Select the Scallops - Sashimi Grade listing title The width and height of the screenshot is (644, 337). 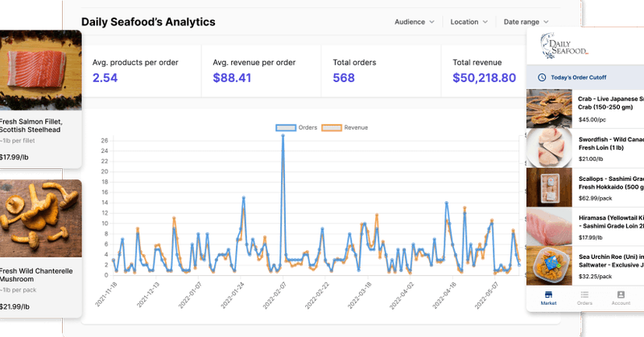click(611, 183)
